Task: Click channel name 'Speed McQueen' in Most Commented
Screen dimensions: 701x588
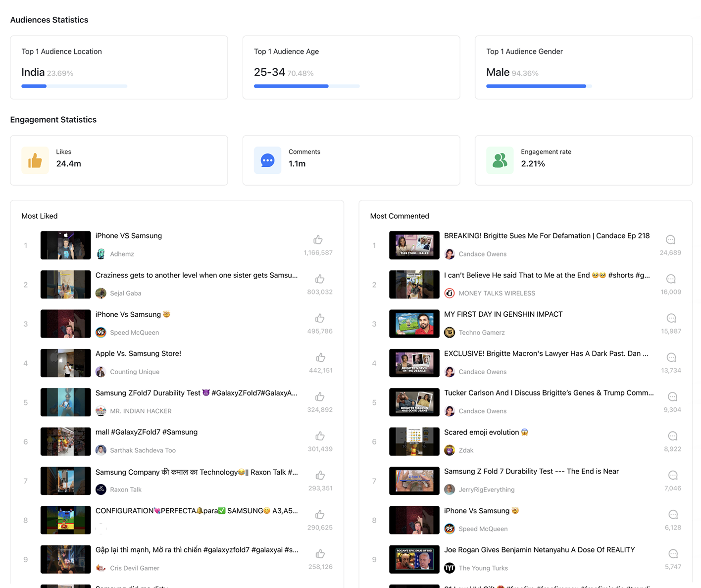Action: 483,529
